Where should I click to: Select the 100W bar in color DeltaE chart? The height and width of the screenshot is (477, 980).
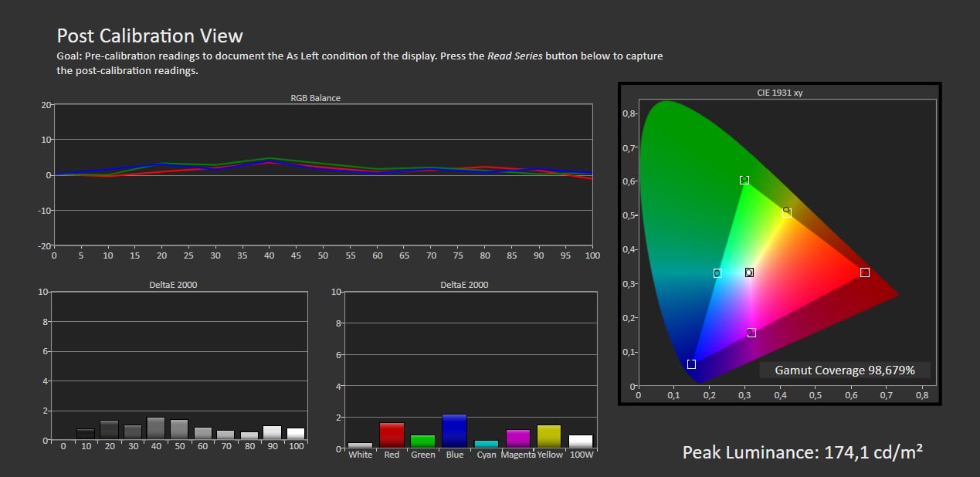point(581,441)
